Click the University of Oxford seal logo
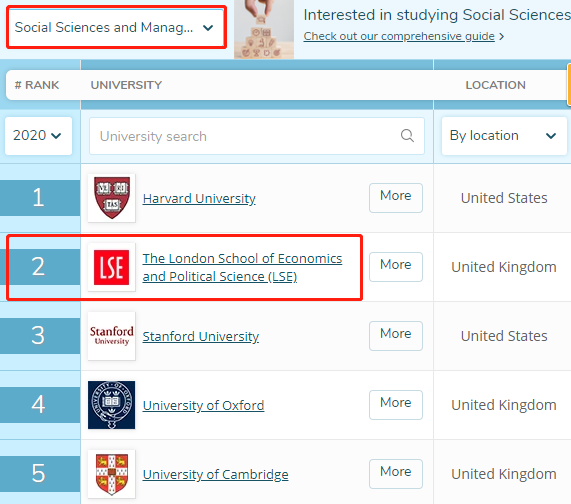Image resolution: width=571 pixels, height=504 pixels. click(x=111, y=405)
